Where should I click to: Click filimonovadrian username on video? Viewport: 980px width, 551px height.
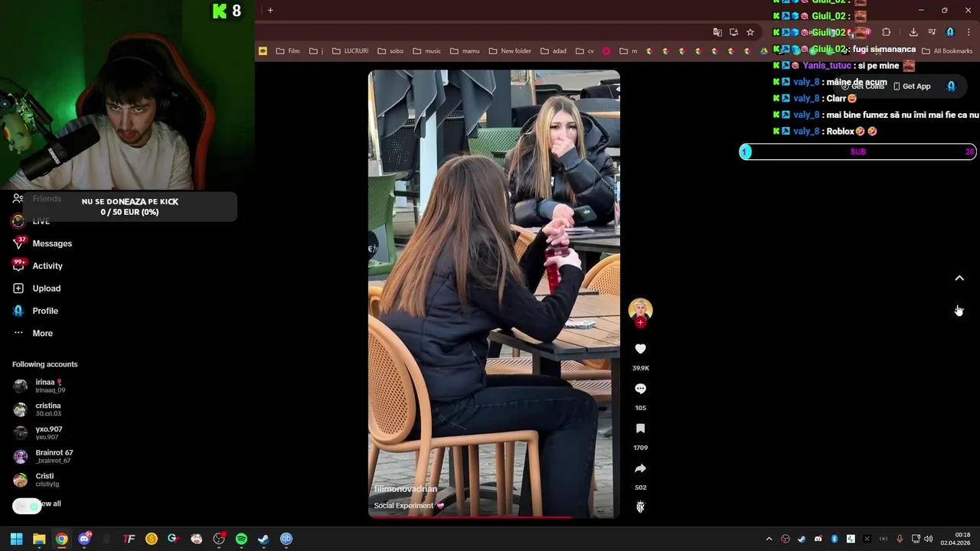(x=405, y=489)
